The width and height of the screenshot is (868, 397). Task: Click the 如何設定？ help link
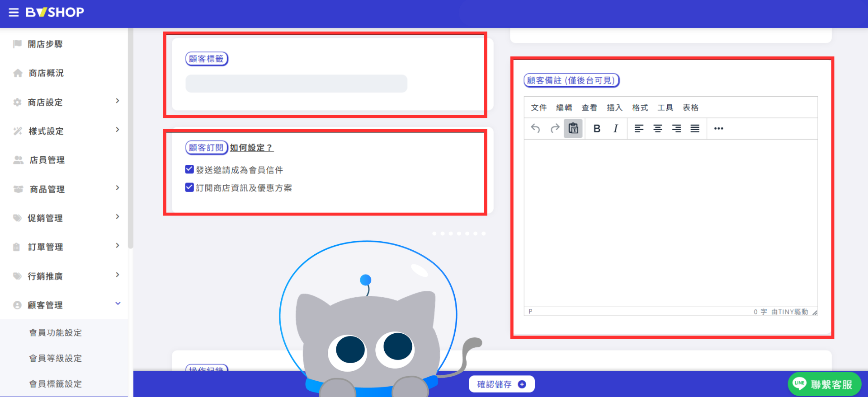(252, 148)
